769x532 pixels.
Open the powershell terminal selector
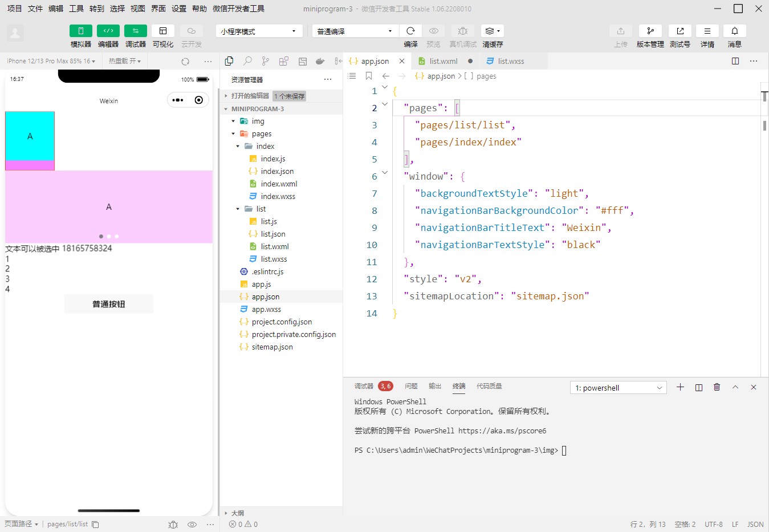tap(619, 388)
